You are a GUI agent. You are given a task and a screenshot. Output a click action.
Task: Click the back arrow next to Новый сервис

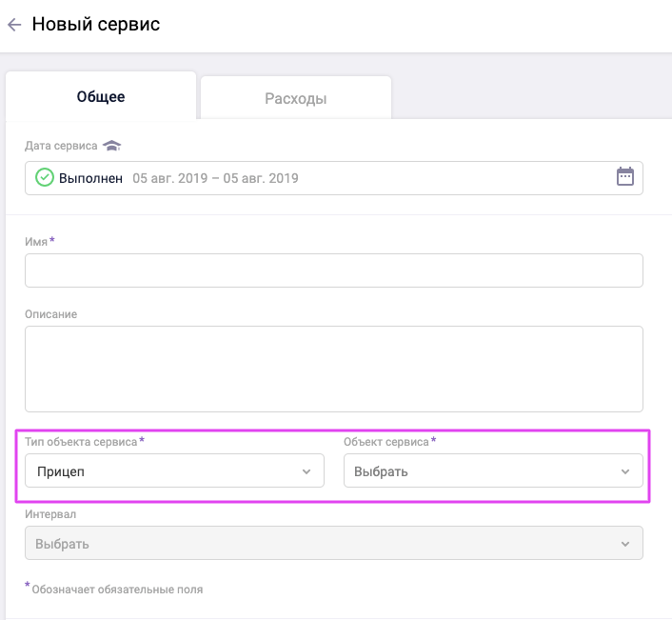(x=14, y=26)
